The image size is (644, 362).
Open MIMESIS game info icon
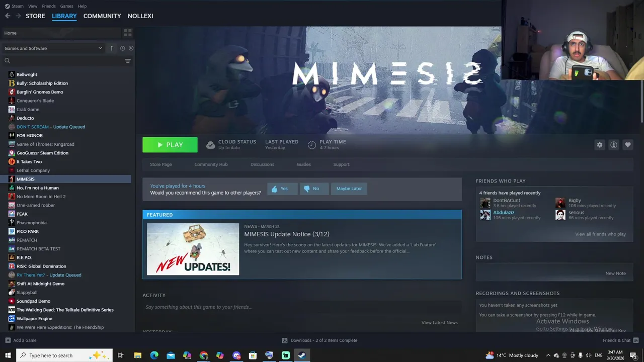point(614,145)
